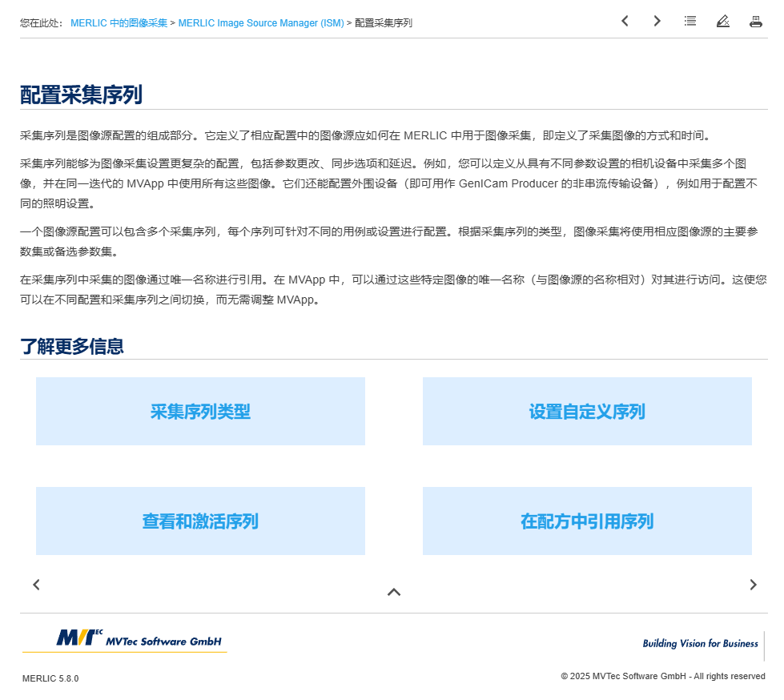Click the bottom-left previous page chevron
Image resolution: width=784 pixels, height=700 pixels.
click(36, 585)
